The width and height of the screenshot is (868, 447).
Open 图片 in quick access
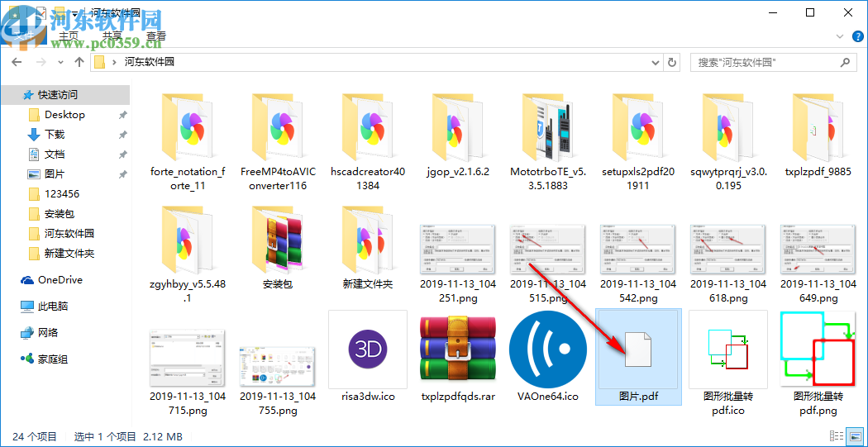point(55,174)
